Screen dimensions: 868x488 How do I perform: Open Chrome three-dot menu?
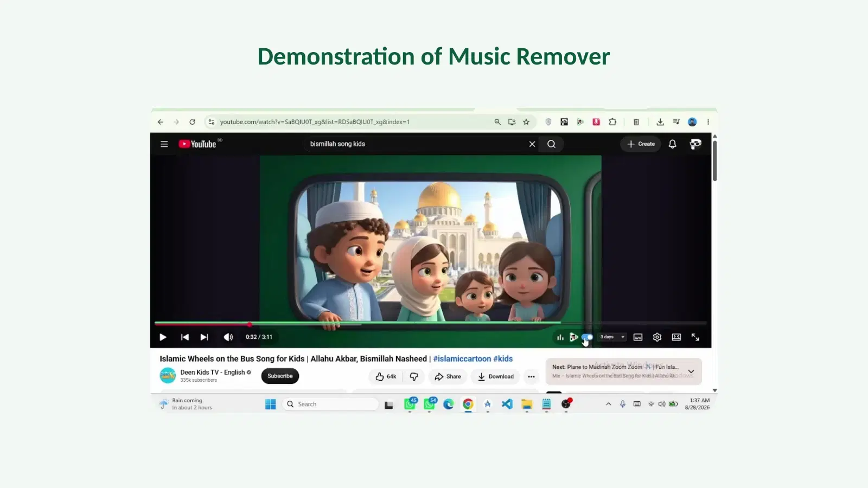pos(708,122)
